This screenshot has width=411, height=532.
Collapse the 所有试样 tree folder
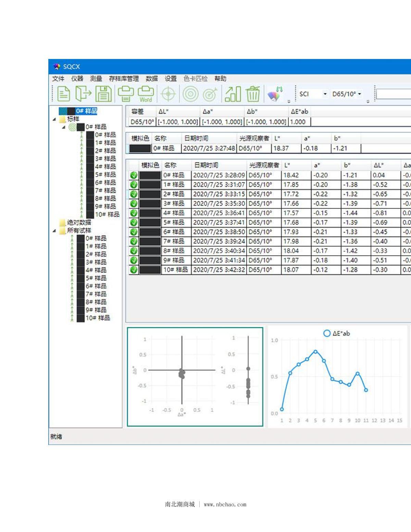54,231
